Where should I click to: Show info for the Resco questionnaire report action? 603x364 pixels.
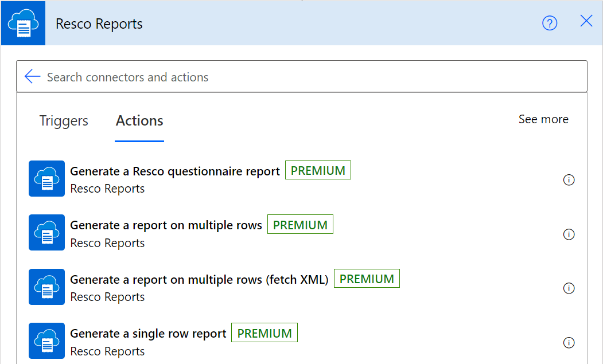569,180
